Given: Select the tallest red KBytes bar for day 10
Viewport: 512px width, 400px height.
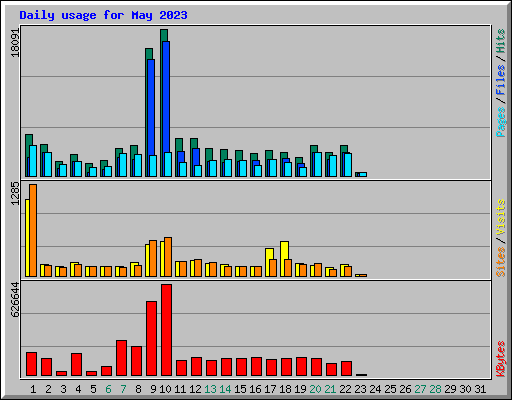Looking at the screenshot, I should (166, 330).
